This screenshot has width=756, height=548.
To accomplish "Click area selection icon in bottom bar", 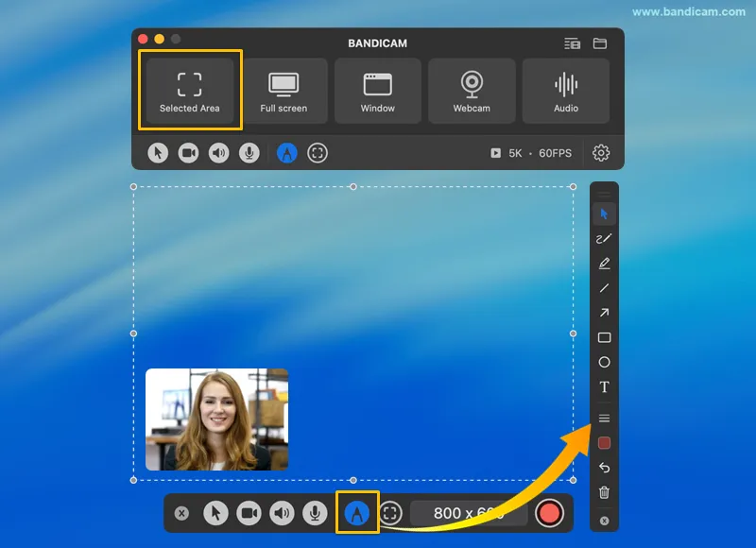I will 390,513.
